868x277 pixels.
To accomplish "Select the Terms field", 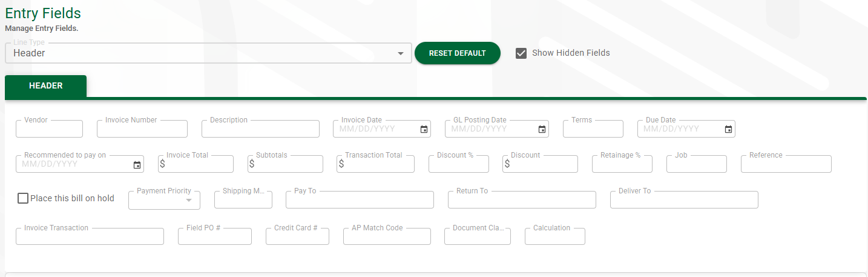I will point(593,129).
